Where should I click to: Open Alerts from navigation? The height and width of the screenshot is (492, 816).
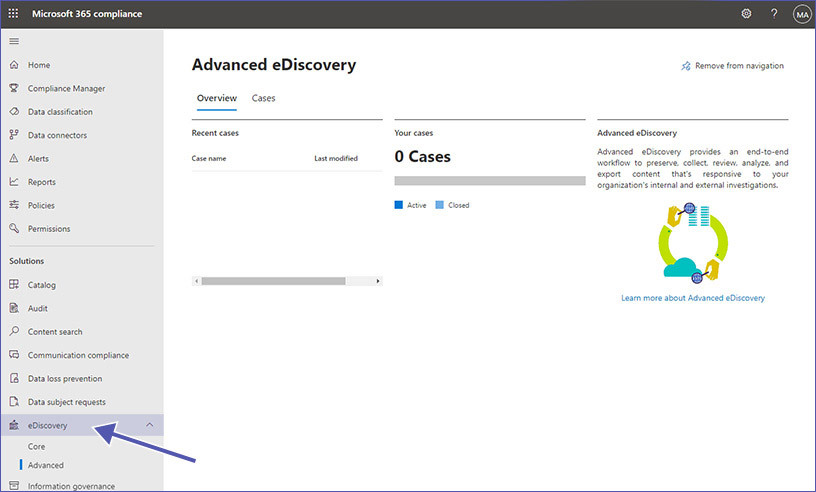39,159
